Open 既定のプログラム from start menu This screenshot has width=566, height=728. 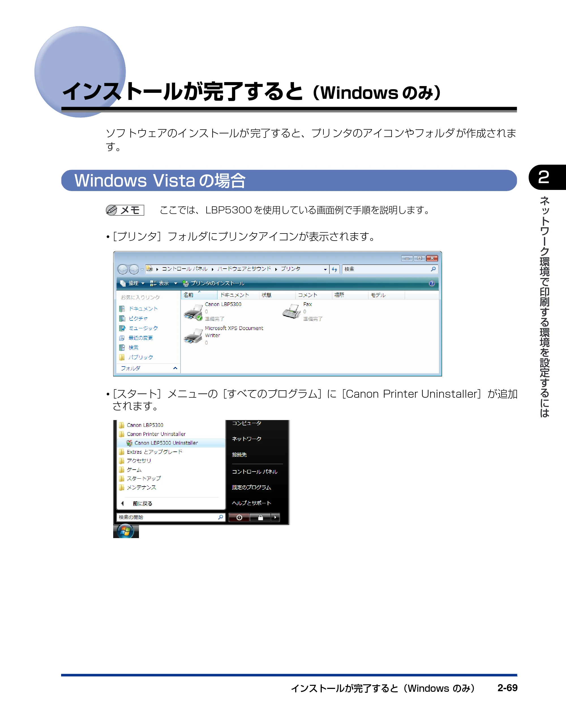pos(251,487)
